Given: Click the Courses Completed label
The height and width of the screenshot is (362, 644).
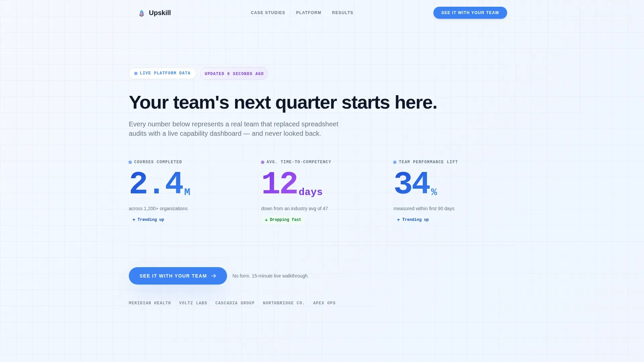Looking at the screenshot, I should tap(158, 162).
